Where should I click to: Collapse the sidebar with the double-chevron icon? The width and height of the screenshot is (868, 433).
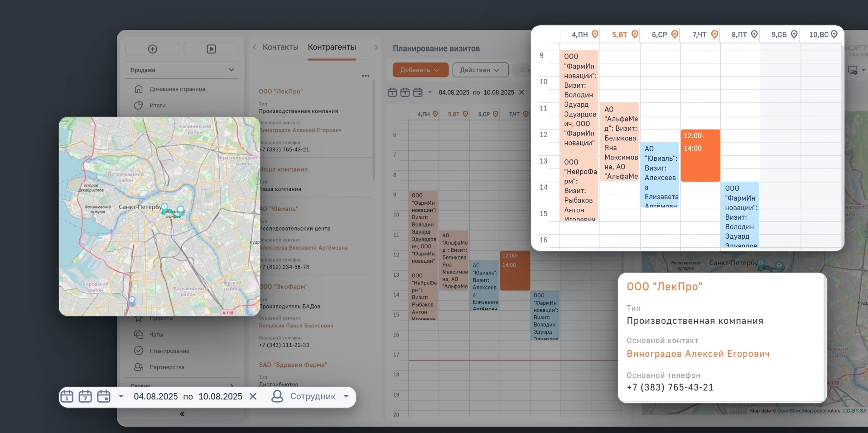(182, 414)
